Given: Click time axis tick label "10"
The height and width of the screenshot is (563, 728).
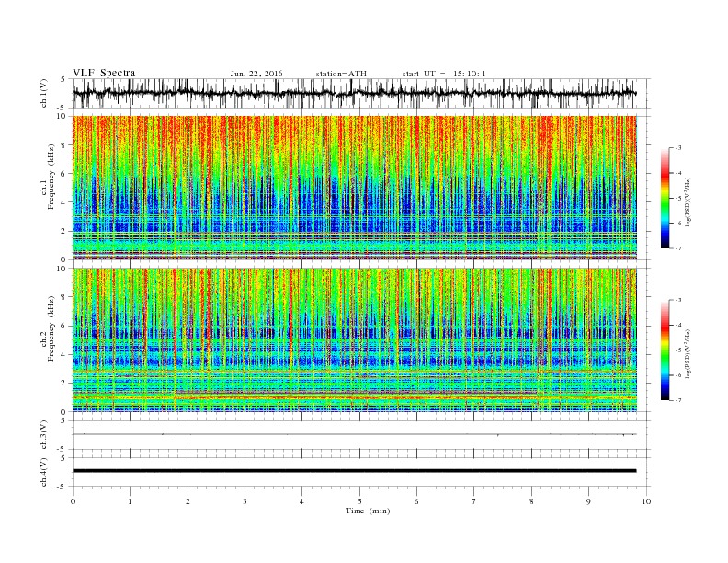Looking at the screenshot, I should pos(646,501).
